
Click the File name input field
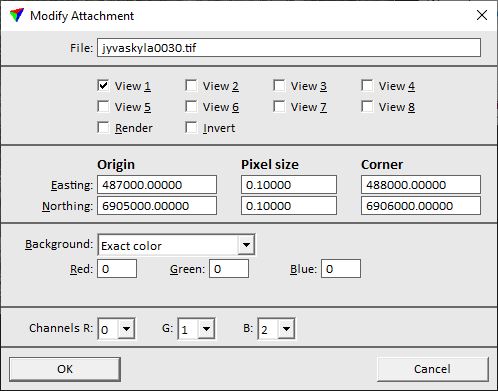coord(289,48)
